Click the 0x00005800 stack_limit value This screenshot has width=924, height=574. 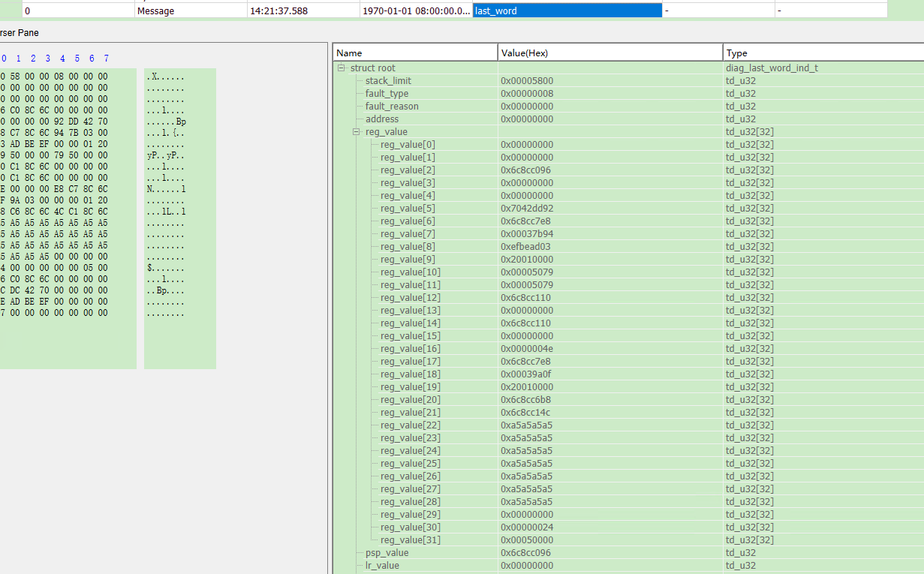click(527, 81)
